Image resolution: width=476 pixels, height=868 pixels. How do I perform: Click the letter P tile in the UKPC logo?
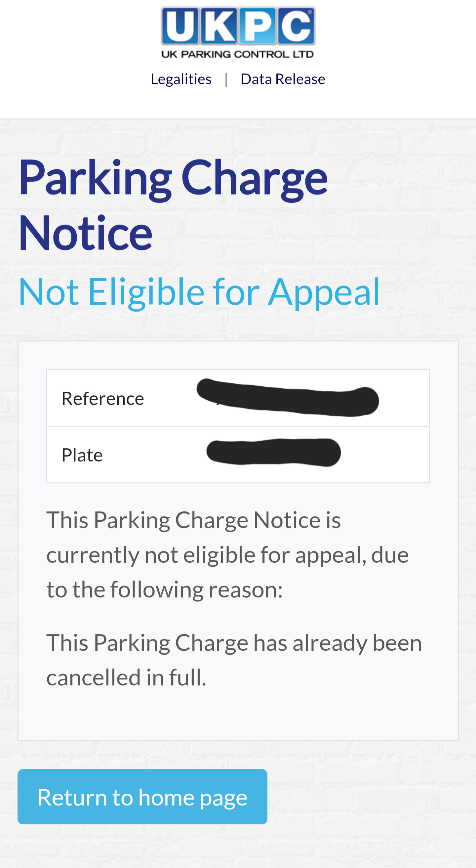coord(258,25)
